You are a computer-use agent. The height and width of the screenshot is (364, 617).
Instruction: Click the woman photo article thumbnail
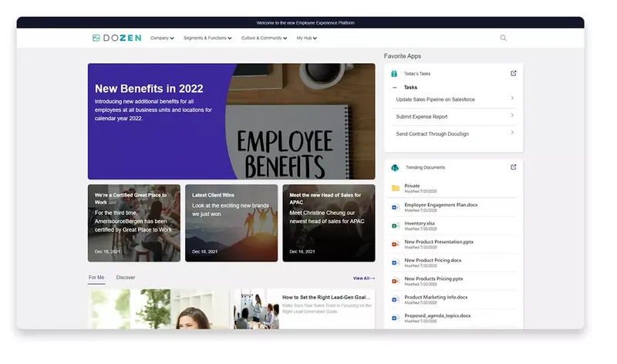click(158, 309)
